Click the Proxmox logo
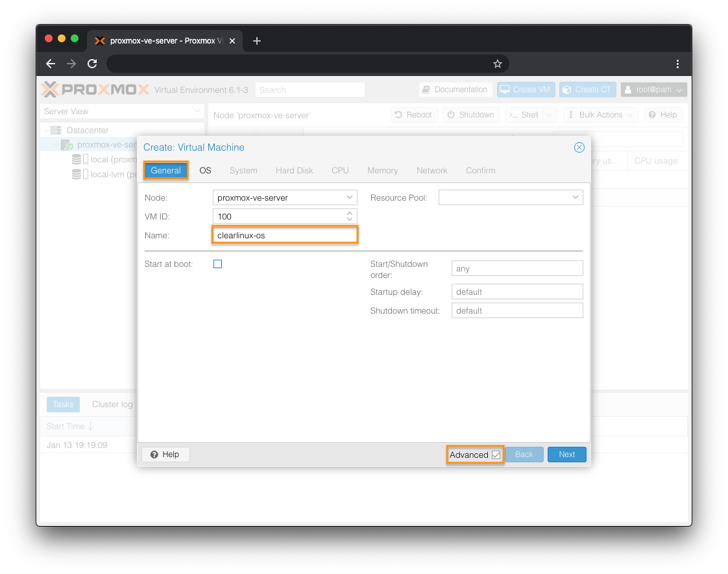The width and height of the screenshot is (728, 574). tap(95, 89)
